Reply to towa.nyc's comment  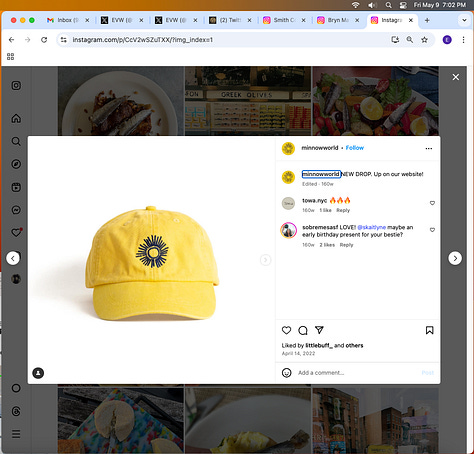coord(343,210)
